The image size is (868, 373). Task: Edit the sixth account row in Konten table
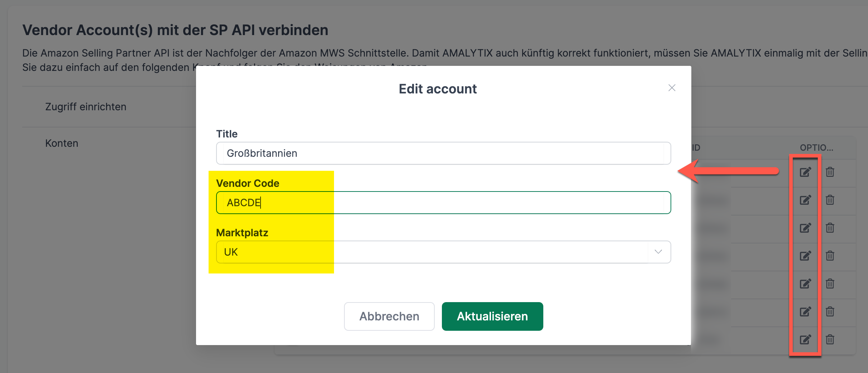(805, 312)
